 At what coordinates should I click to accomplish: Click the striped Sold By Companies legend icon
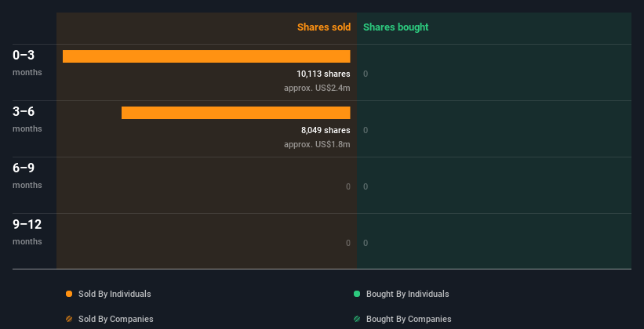(69, 319)
